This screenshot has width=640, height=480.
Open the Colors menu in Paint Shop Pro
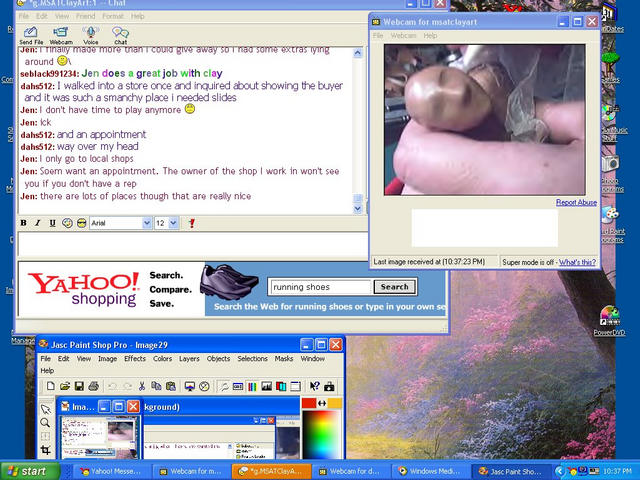tap(162, 358)
